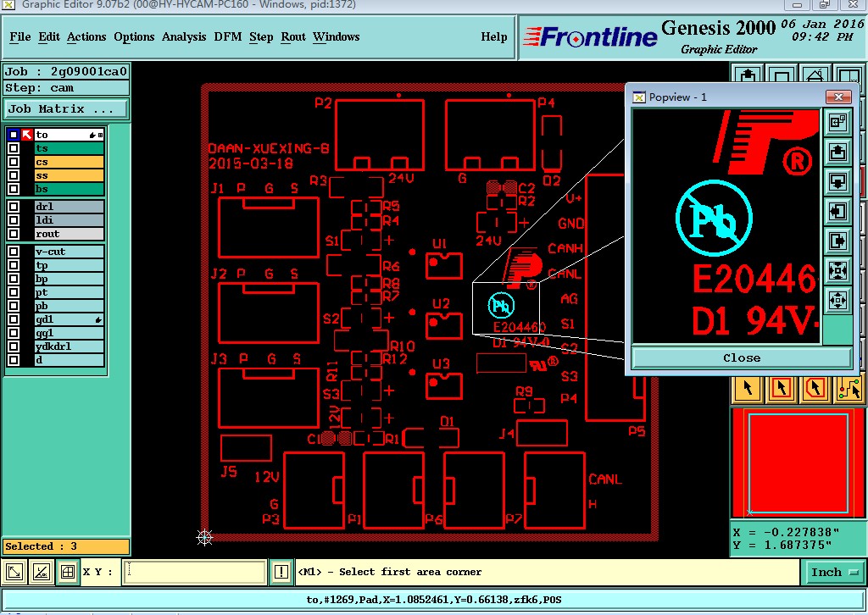This screenshot has height=615, width=868.
Task: Close Popview window via title bar X
Action: pyautogui.click(x=838, y=97)
